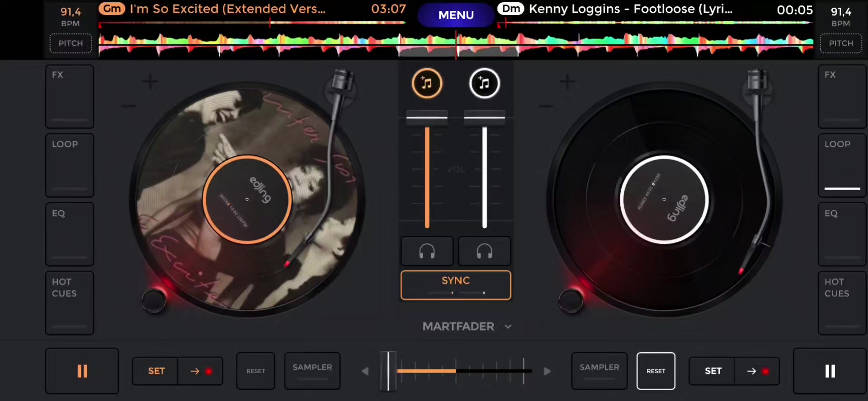Click the left track progress bar
868x401 pixels.
[x=252, y=23]
